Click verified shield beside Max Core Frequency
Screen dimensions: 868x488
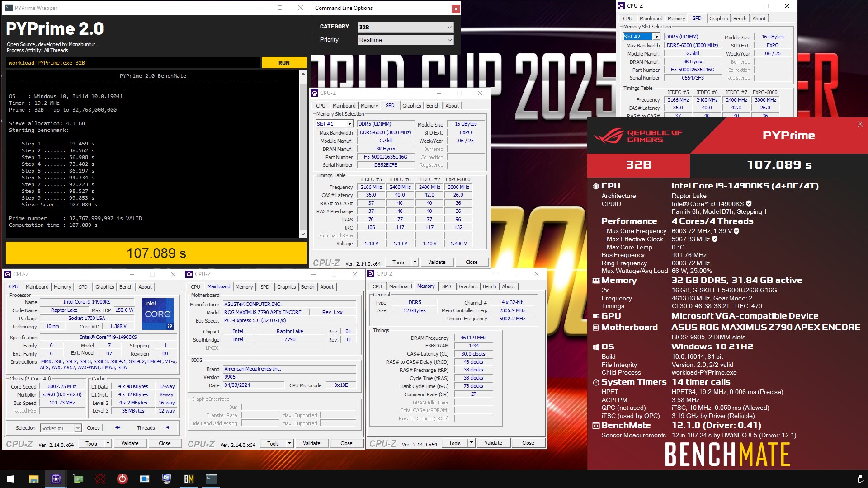(x=736, y=231)
